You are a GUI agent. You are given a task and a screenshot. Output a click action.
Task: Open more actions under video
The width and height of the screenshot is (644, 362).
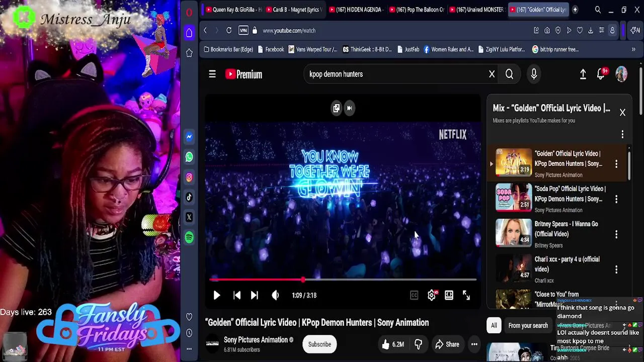tap(474, 344)
